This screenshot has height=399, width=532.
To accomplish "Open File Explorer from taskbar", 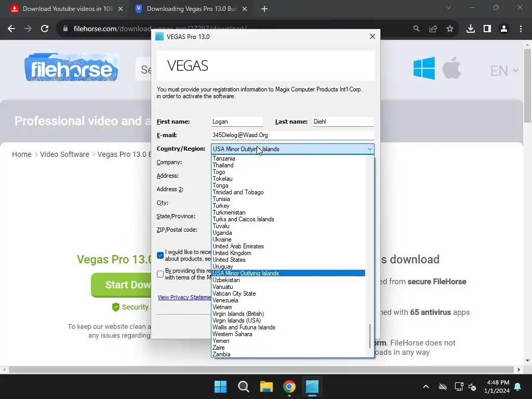I will (x=267, y=387).
